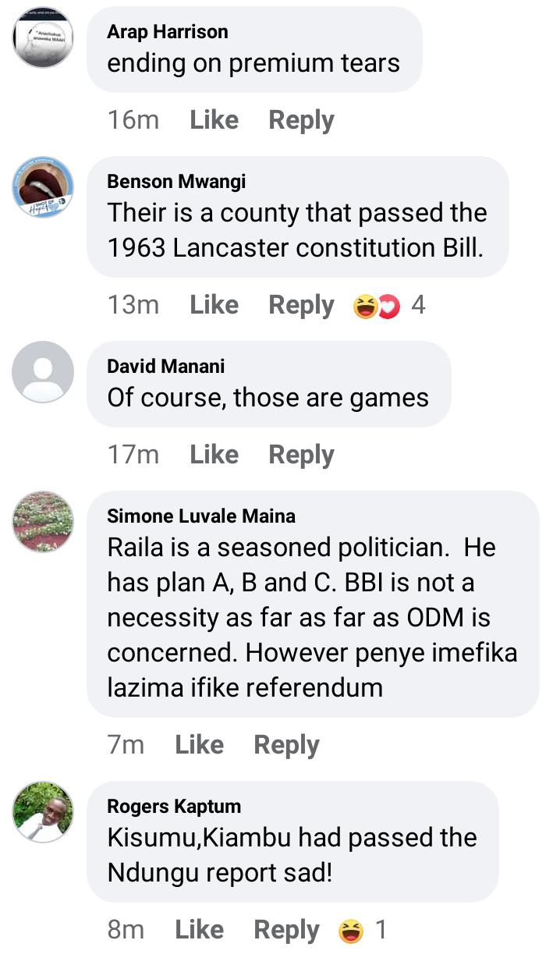This screenshot has width=560, height=965.
Task: Open Benson Mwangi's profile picture
Action: click(x=43, y=187)
